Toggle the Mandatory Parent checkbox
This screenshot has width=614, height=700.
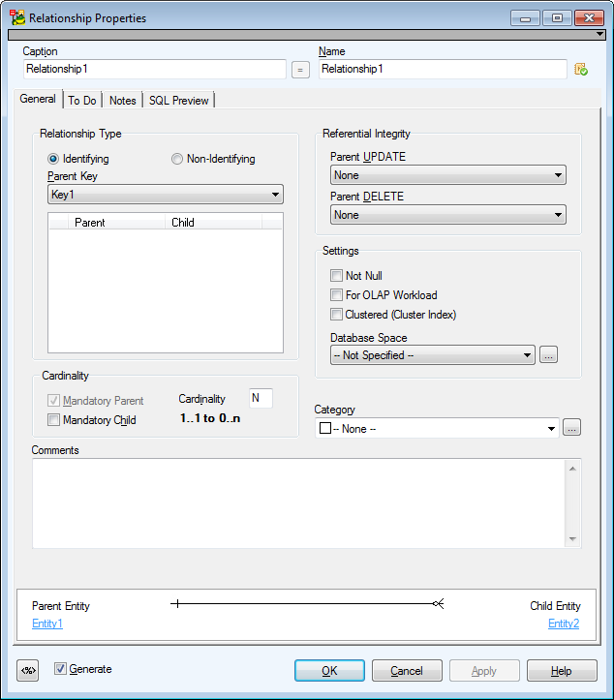(53, 400)
